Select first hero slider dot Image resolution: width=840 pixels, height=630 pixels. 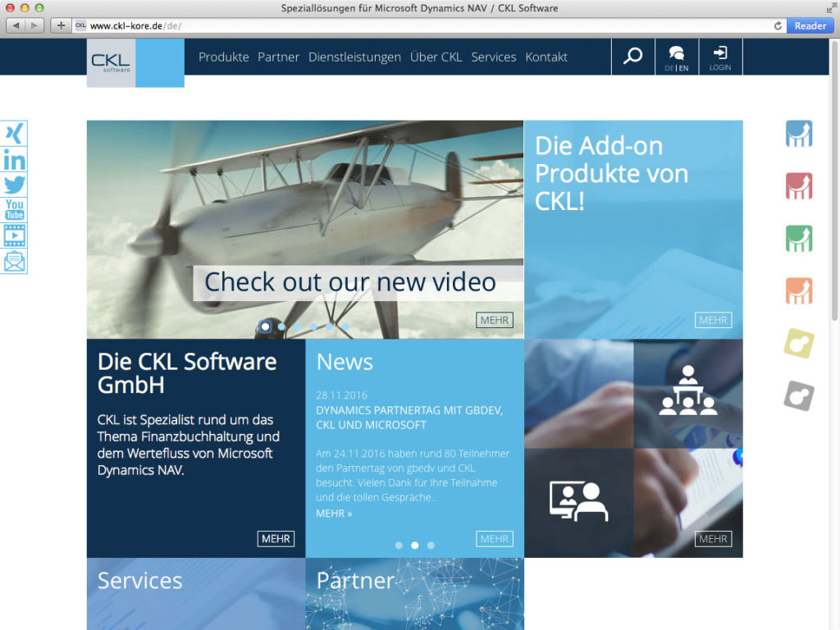click(x=265, y=326)
